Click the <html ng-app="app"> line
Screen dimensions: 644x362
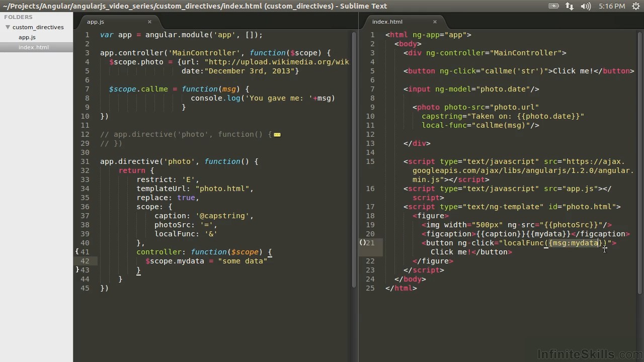(x=428, y=35)
